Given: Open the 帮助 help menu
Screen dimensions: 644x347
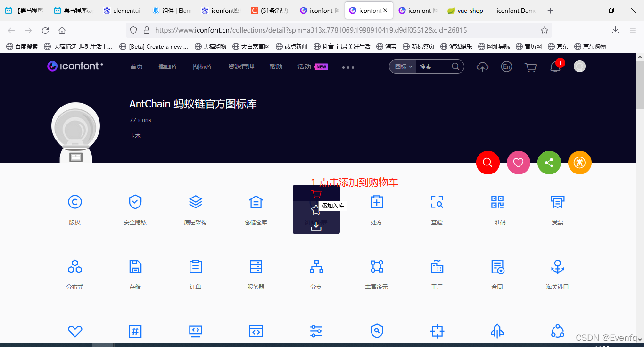Looking at the screenshot, I should click(x=276, y=66).
